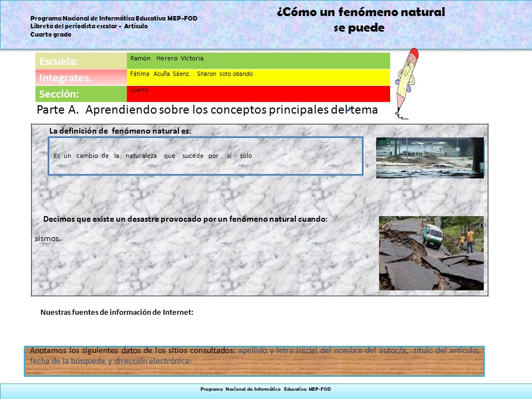The height and width of the screenshot is (399, 532).
Task: Click 'Nuestras fuentes de información de Internet:' text
Action: (117, 312)
